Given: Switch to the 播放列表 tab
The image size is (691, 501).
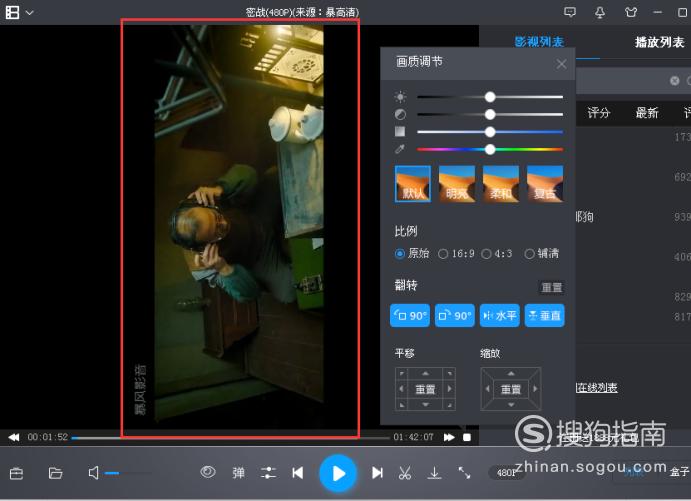Looking at the screenshot, I should 659,42.
